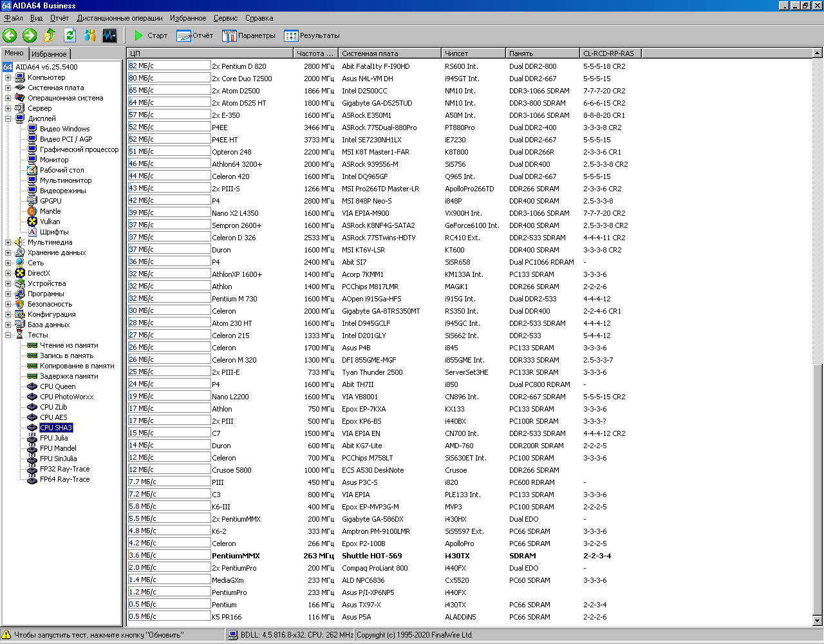Click the Tyan Thunder 2500 entry
The image size is (824, 644).
click(x=372, y=372)
